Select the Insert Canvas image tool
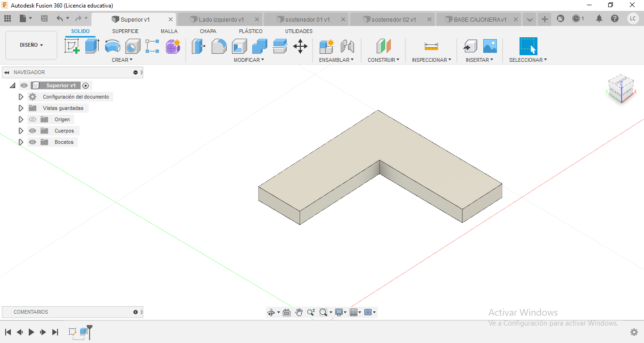The height and width of the screenshot is (343, 644). click(490, 46)
